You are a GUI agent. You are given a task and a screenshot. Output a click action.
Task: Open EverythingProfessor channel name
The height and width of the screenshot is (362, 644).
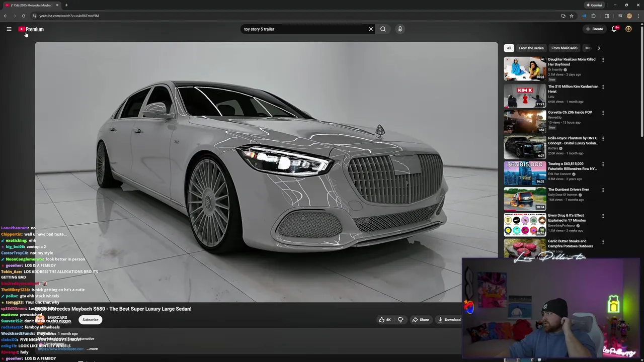click(562, 226)
